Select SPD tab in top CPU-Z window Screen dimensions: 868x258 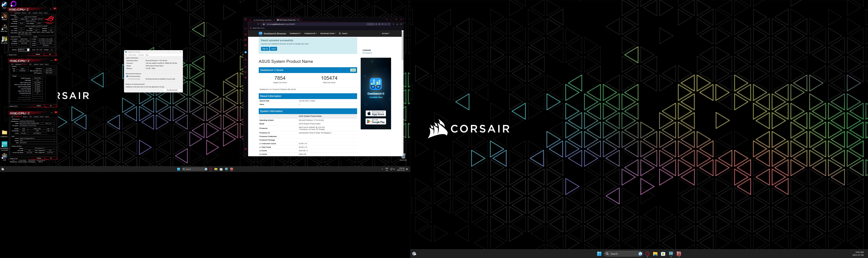coord(30,13)
